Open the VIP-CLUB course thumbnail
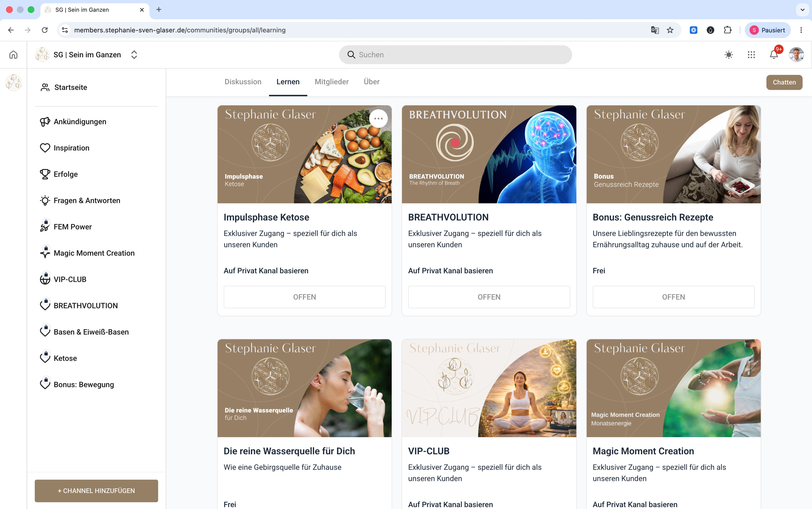Screen dimensions: 812x509 [489, 388]
